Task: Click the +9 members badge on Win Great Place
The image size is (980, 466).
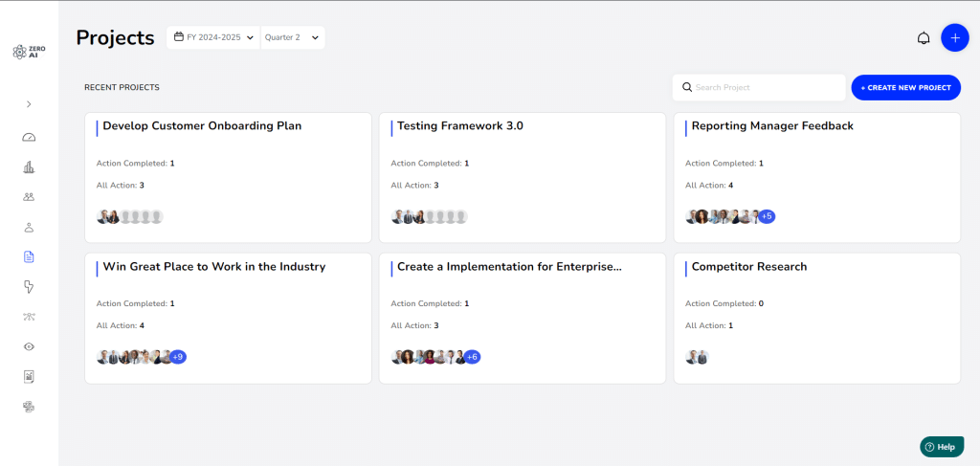Action: coord(178,357)
